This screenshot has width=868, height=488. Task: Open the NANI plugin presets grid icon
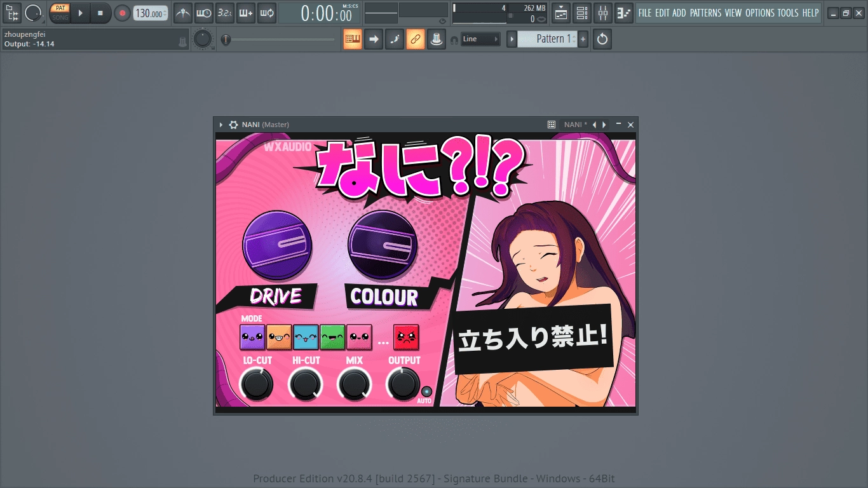point(552,125)
